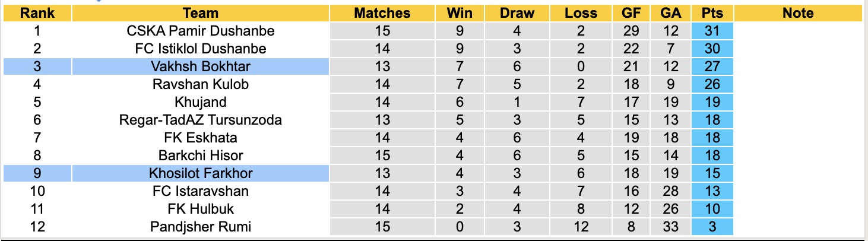Select Barkchi Hisor team name
This screenshot has width=868, height=241.
point(201,156)
